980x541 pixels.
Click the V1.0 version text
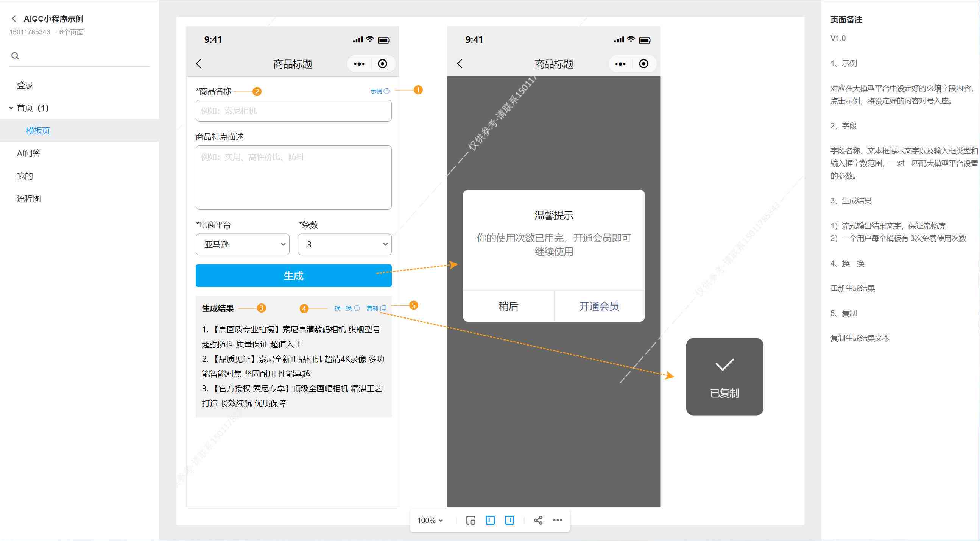point(838,38)
